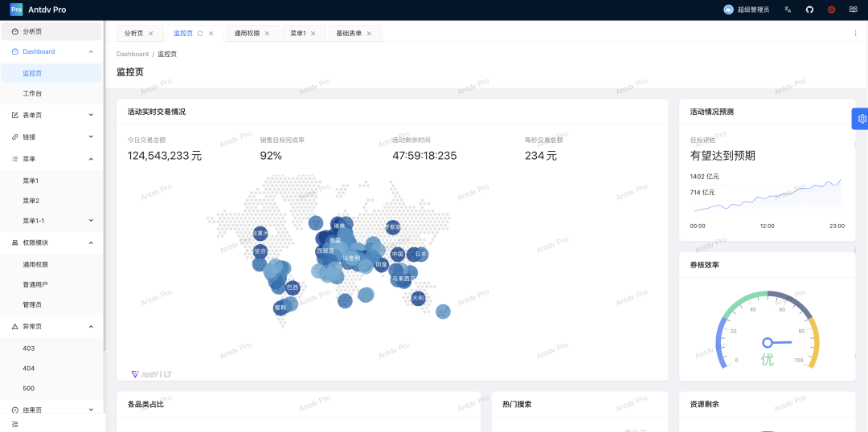Click the red Gitee icon in header
Viewport: 868px width, 432px height.
point(832,10)
